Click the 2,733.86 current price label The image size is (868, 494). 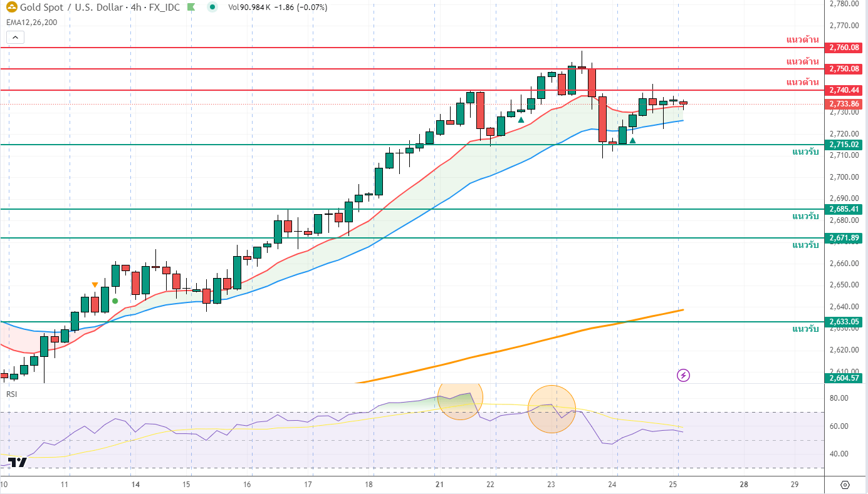(x=844, y=104)
